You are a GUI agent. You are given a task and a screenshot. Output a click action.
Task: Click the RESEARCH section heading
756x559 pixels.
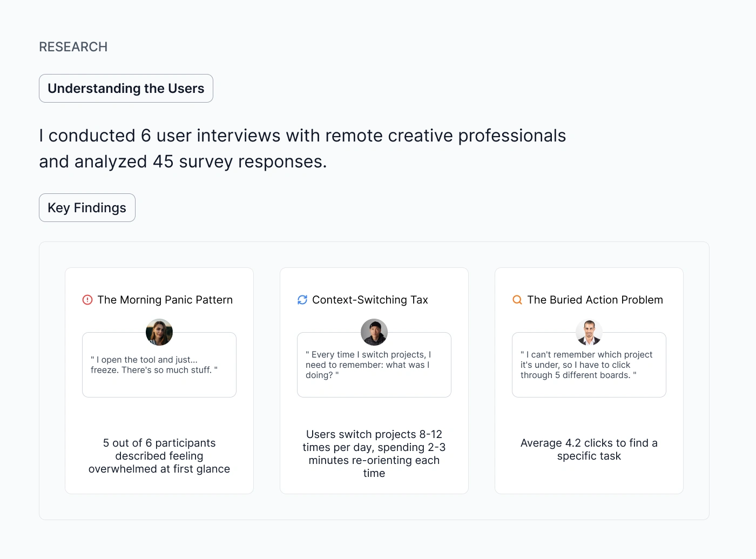[73, 47]
